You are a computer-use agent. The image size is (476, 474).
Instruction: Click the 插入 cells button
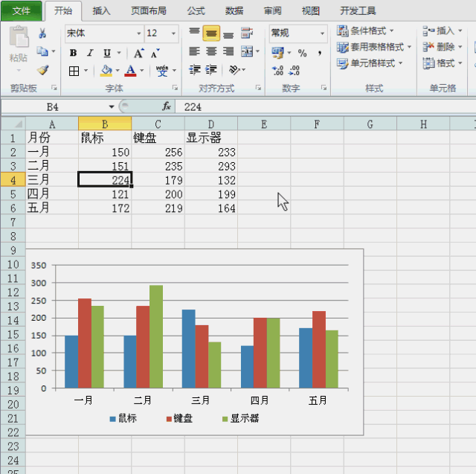(443, 31)
